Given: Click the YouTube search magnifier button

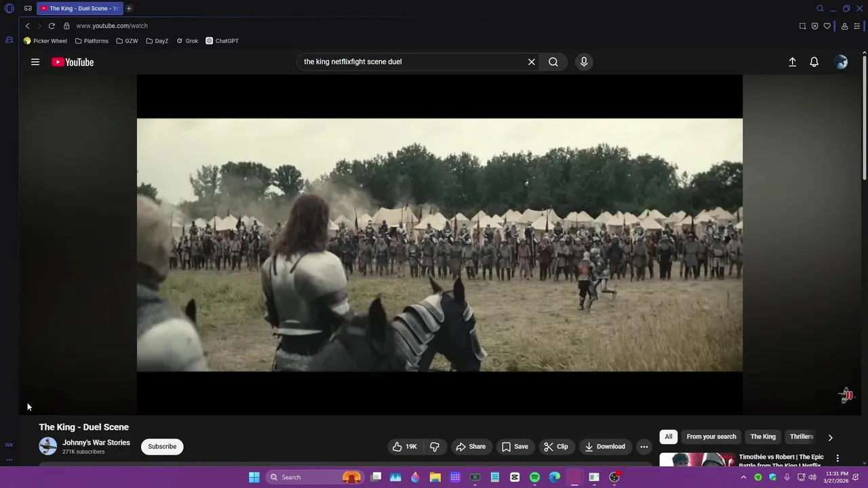Looking at the screenshot, I should pyautogui.click(x=553, y=62).
